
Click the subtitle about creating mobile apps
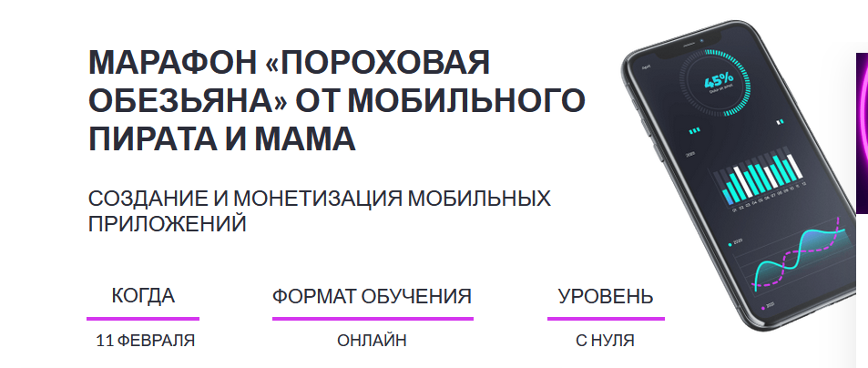pyautogui.click(x=320, y=210)
